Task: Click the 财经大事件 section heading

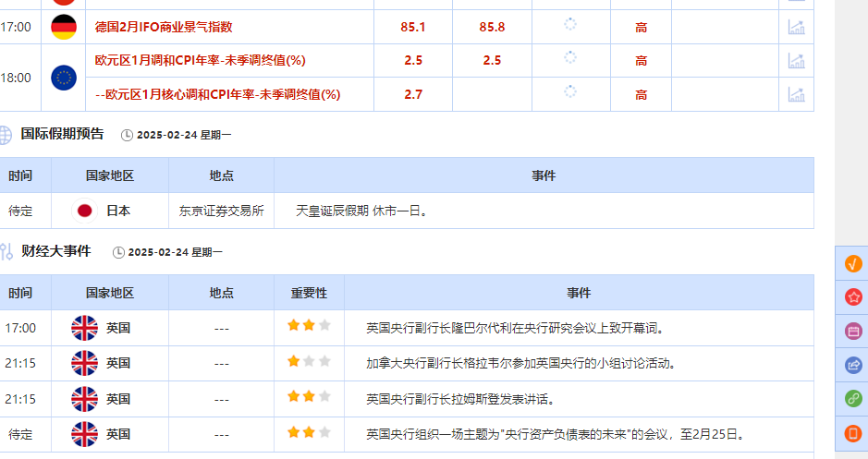Action: (55, 251)
